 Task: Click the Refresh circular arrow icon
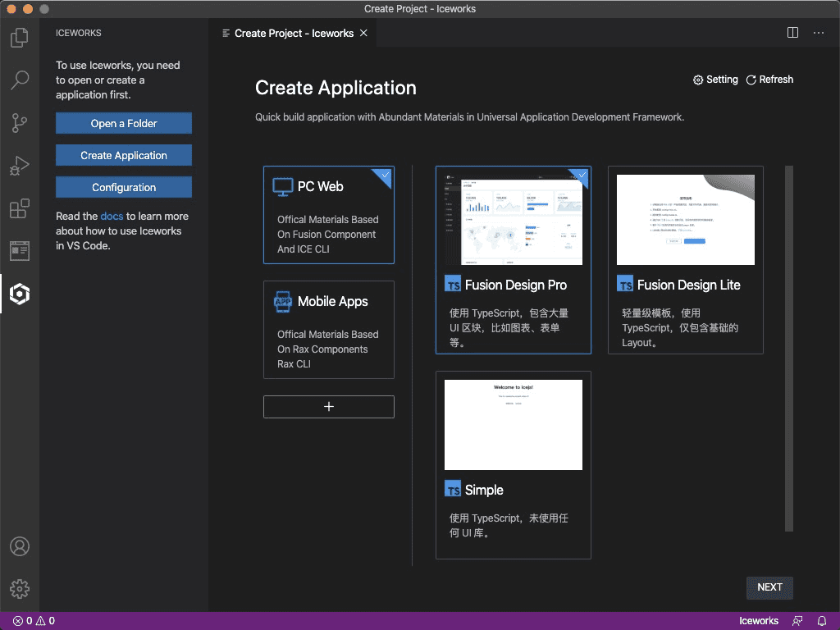point(751,80)
